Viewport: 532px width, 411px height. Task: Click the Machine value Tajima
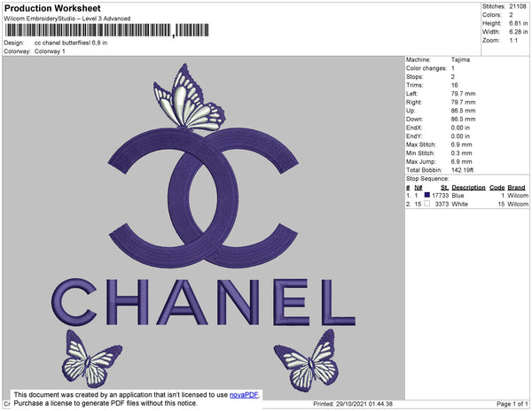click(x=460, y=59)
